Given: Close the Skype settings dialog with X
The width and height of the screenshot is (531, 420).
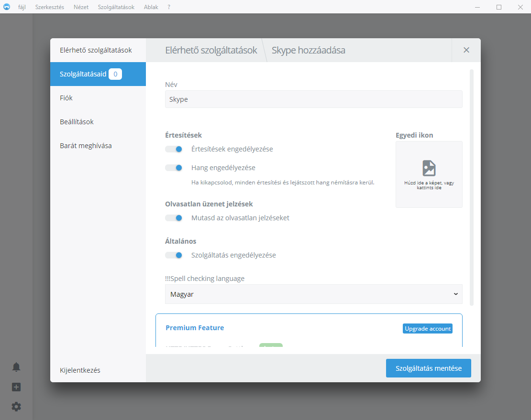Looking at the screenshot, I should pyautogui.click(x=466, y=50).
